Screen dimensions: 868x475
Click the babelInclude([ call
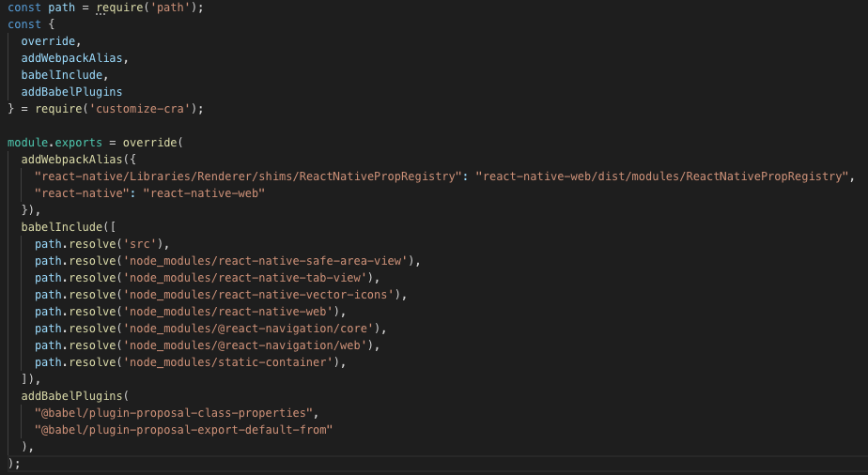click(x=69, y=227)
